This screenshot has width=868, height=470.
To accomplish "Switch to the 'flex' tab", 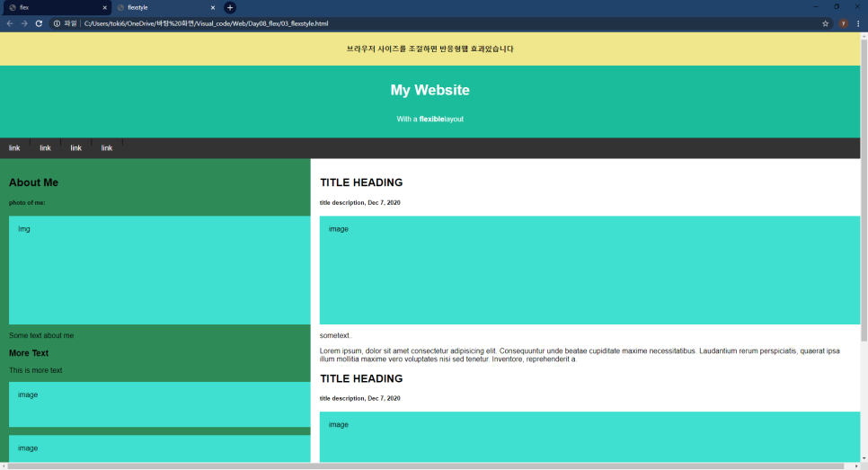I will coord(56,8).
